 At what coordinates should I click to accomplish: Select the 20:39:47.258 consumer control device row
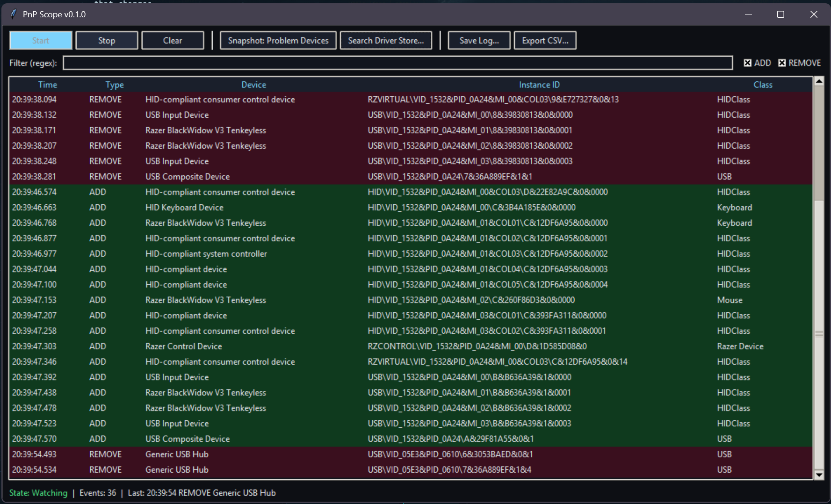coord(411,331)
